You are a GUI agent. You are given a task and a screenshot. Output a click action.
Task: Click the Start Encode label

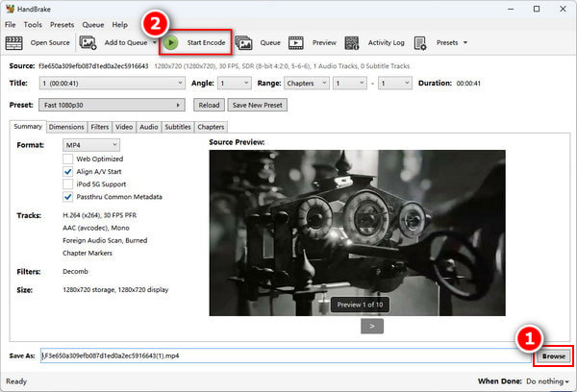coord(206,42)
